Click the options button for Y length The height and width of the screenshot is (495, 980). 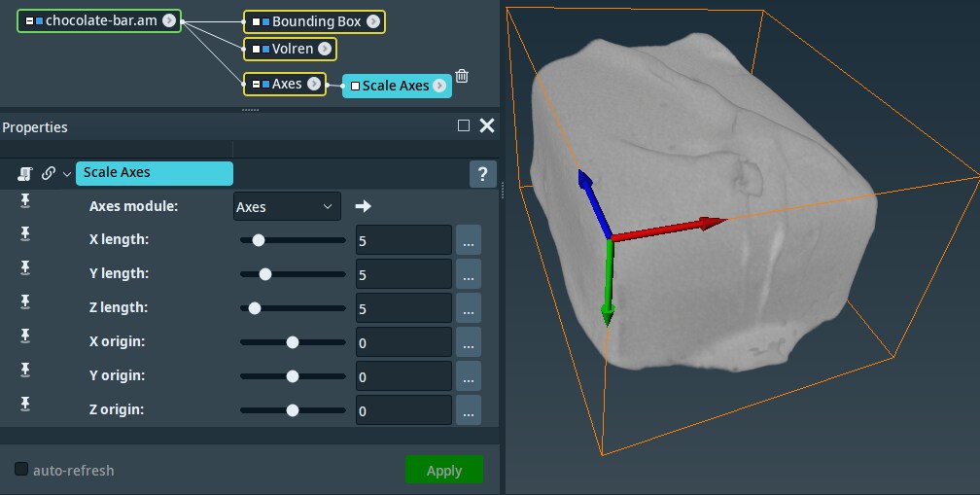[468, 274]
